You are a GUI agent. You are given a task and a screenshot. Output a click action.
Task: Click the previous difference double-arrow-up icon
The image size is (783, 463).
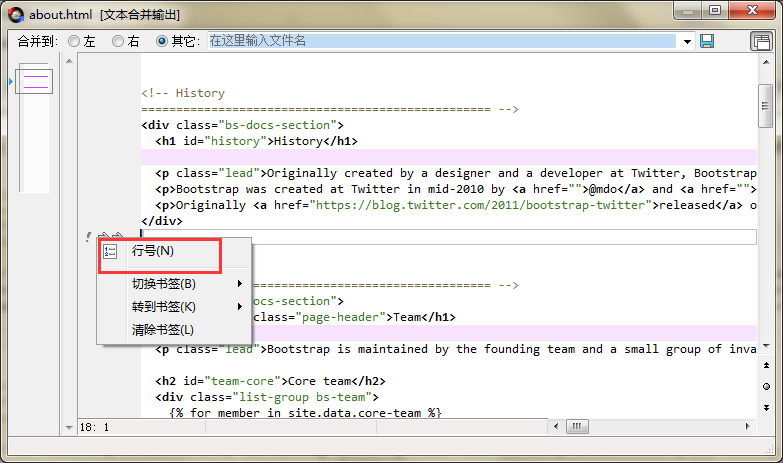point(766,366)
